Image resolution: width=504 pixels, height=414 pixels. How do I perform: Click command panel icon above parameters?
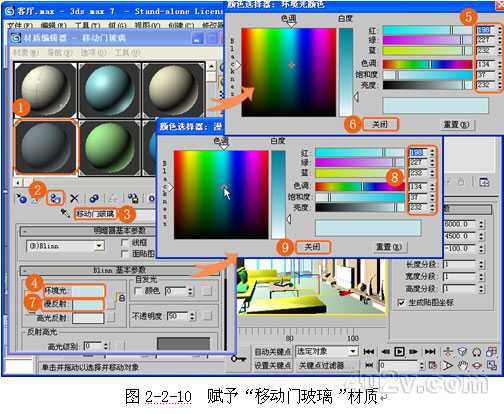point(484,182)
